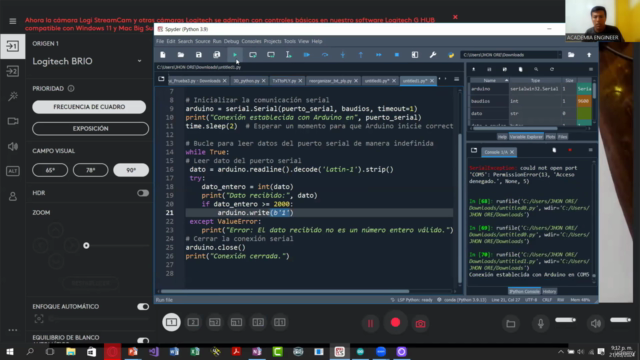
Task: Select the 78° field of view option
Action: [91, 170]
